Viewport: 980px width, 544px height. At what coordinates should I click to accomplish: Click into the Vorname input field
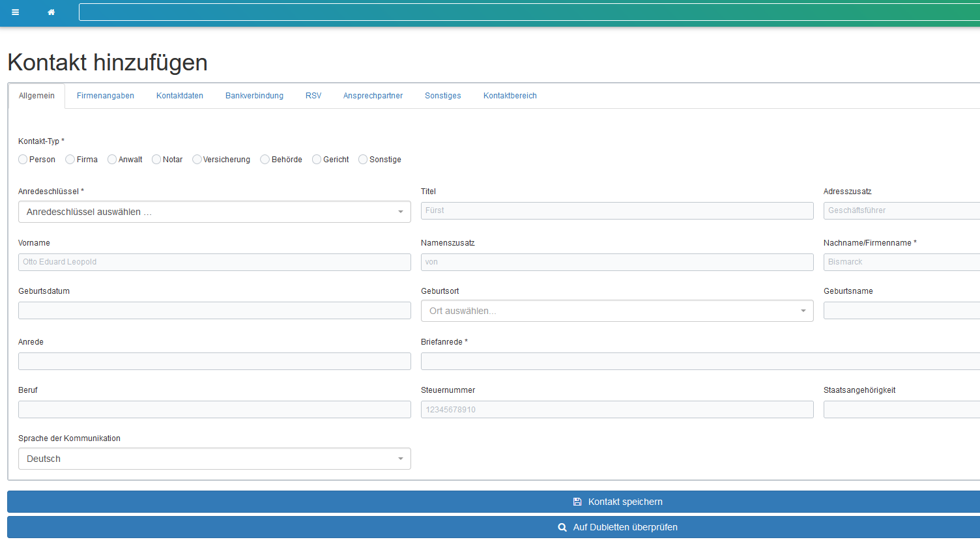pos(214,262)
